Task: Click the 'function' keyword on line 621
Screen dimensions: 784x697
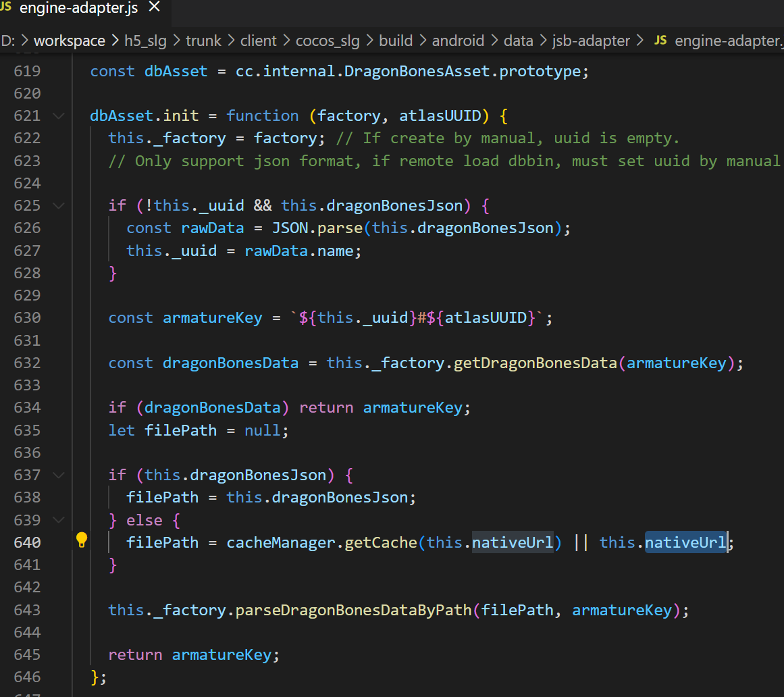Action: coord(263,116)
